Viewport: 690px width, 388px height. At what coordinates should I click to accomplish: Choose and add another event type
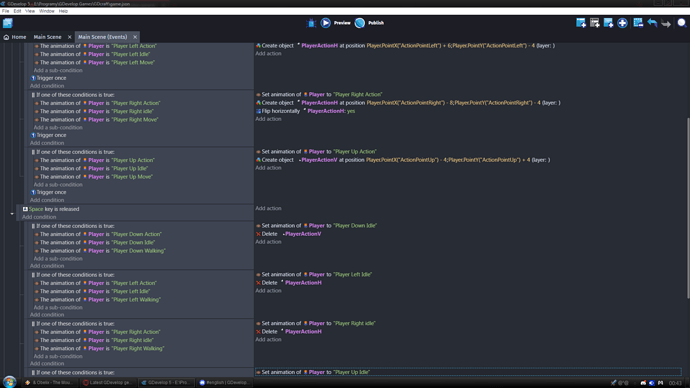click(x=622, y=23)
